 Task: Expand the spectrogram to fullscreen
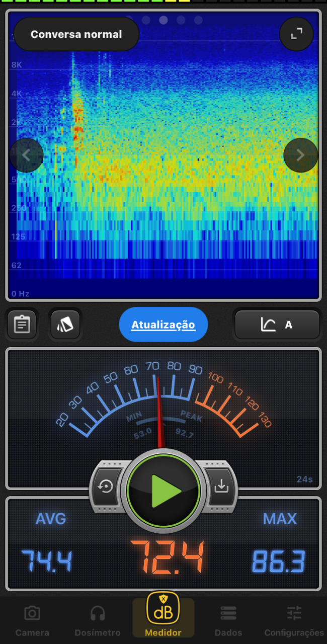pos(296,34)
